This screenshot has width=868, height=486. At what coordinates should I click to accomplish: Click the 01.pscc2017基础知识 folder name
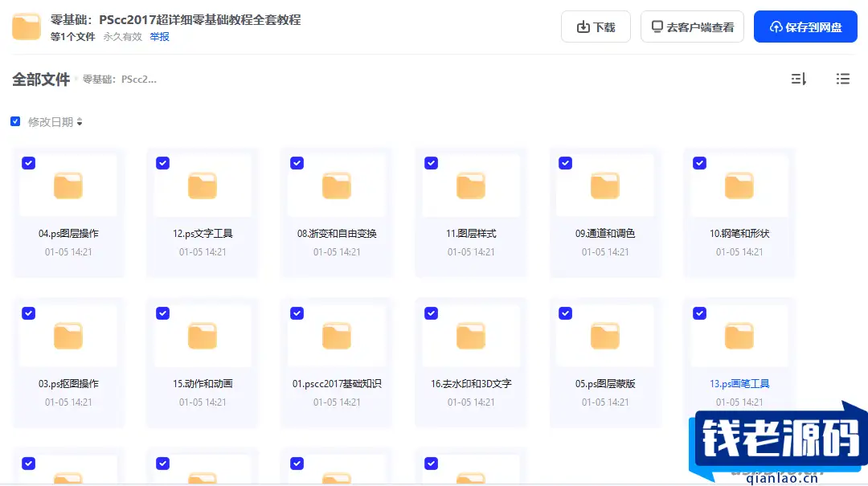337,384
